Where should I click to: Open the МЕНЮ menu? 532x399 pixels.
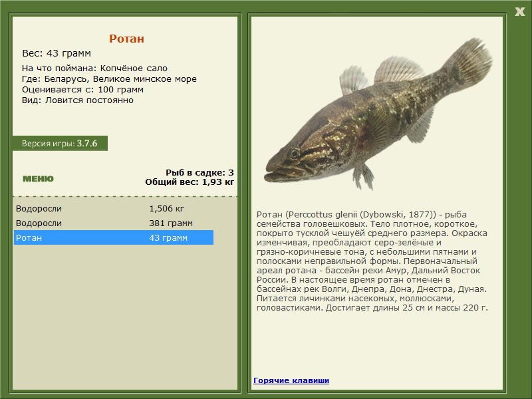pyautogui.click(x=38, y=179)
